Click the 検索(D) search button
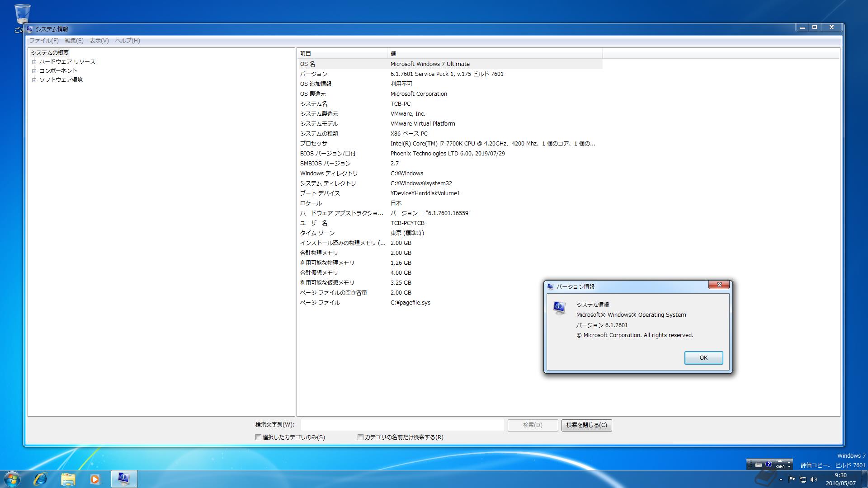The image size is (868, 488). [533, 425]
